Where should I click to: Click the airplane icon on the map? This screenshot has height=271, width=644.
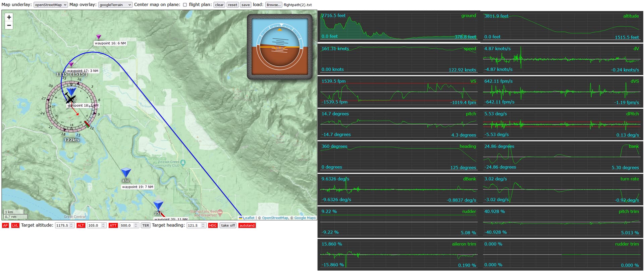click(x=70, y=98)
